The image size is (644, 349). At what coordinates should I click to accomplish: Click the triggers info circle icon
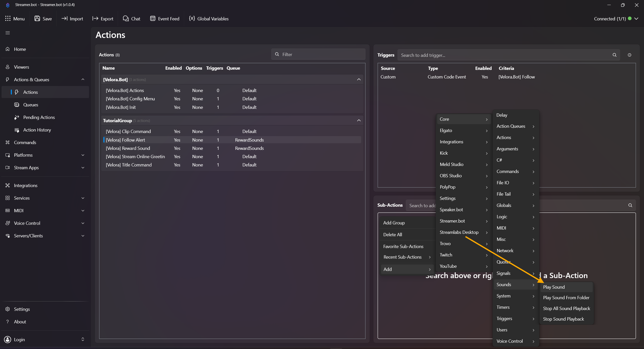(629, 55)
